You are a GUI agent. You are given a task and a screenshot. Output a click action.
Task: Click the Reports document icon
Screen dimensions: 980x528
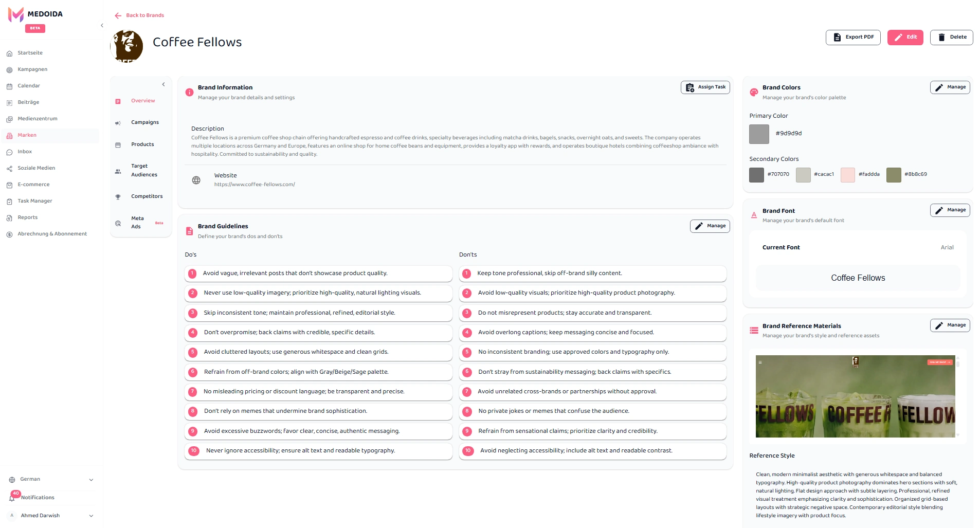9,218
